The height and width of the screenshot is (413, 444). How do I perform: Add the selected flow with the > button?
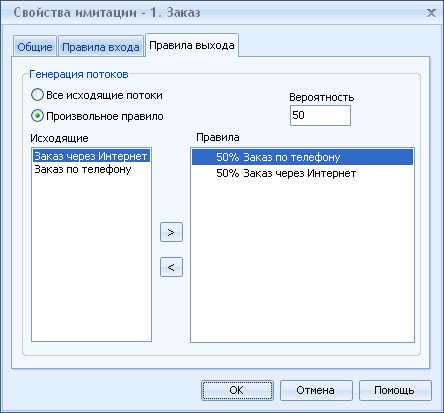coord(171,232)
